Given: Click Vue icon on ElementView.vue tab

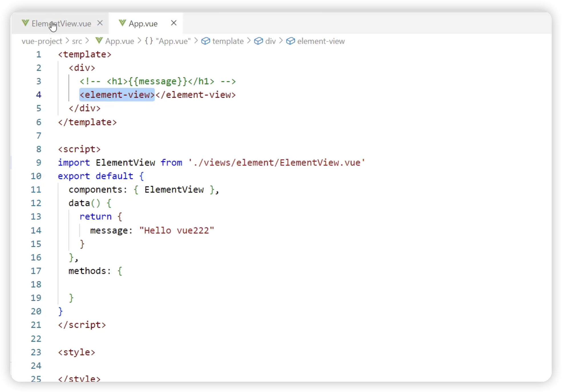Looking at the screenshot, I should tap(25, 23).
